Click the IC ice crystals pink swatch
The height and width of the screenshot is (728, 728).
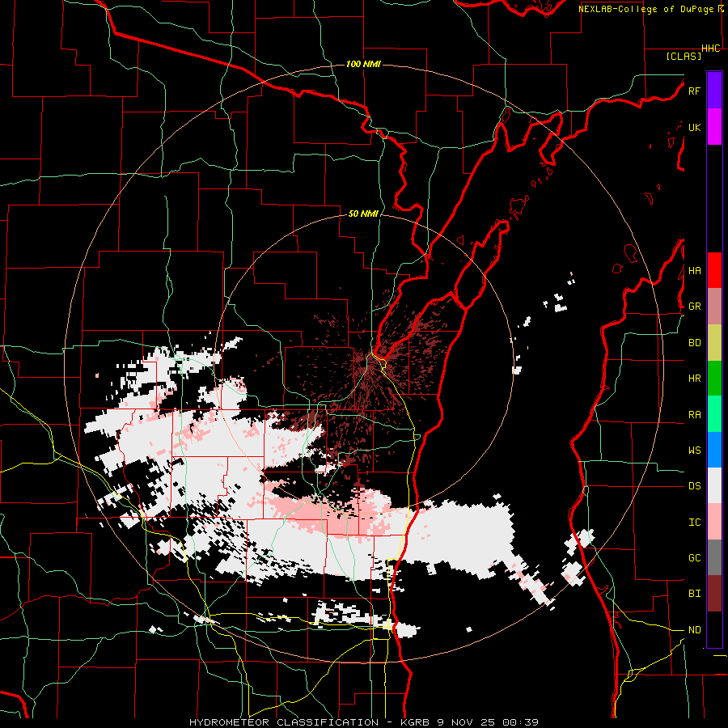tap(714, 522)
